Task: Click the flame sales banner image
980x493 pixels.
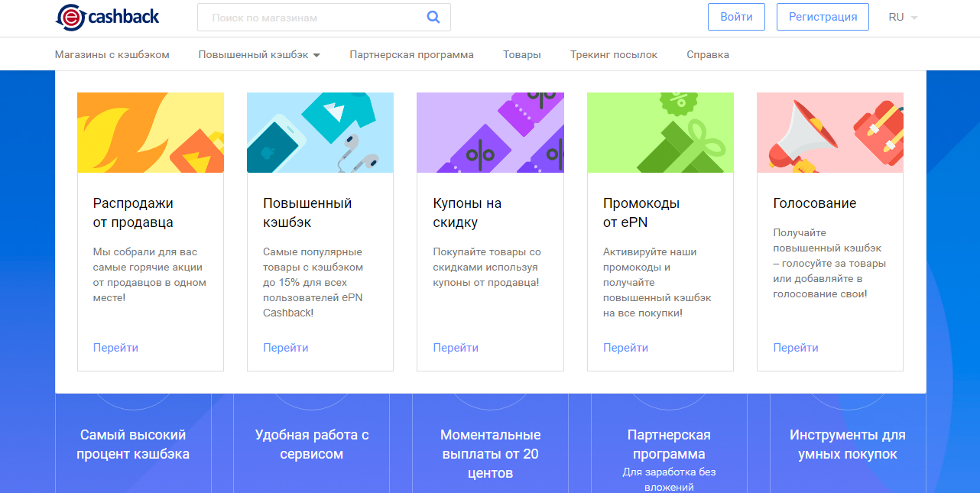Action: (x=151, y=133)
